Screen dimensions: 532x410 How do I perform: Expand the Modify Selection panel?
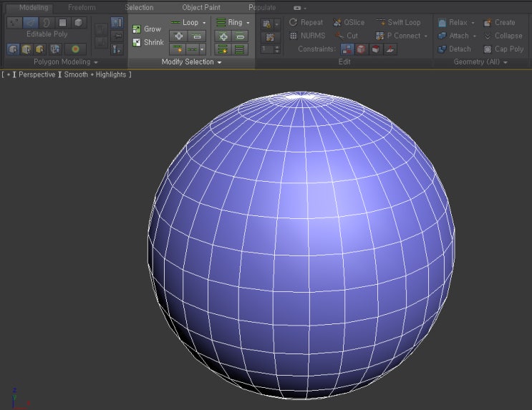pyautogui.click(x=191, y=62)
